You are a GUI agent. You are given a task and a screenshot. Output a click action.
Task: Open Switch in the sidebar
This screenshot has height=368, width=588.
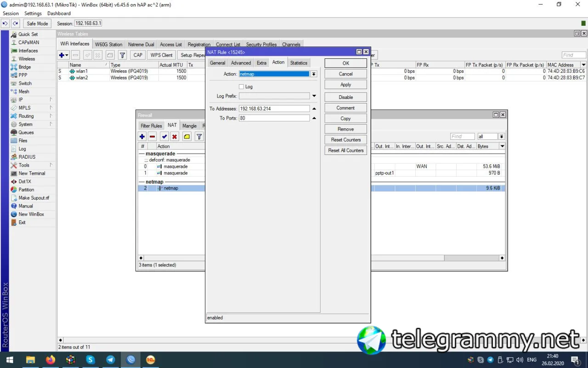[25, 83]
